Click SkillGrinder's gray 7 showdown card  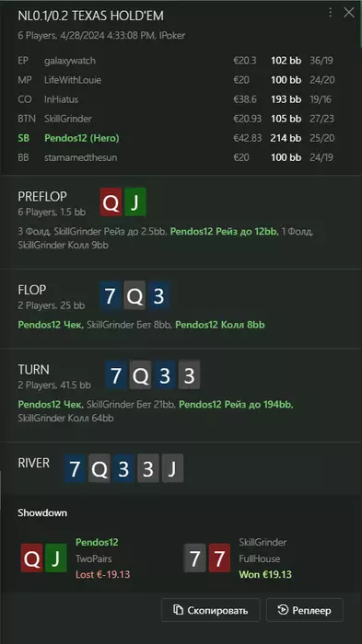[194, 558]
